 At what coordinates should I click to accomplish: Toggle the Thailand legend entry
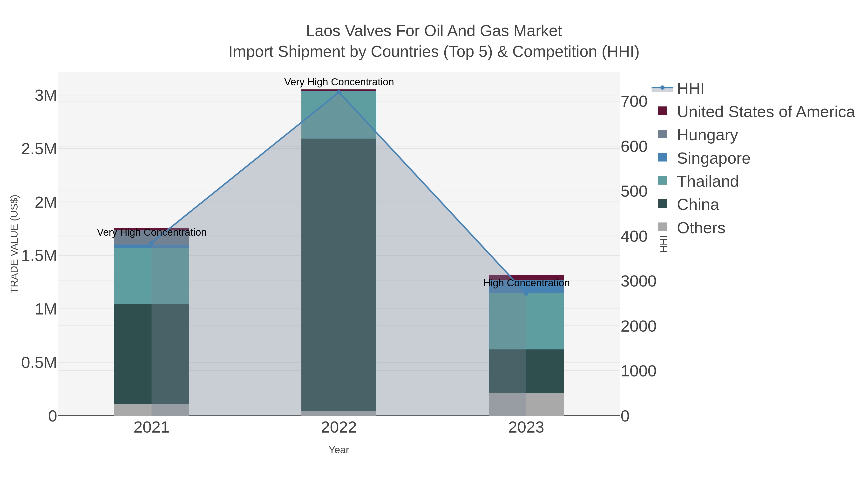point(698,181)
